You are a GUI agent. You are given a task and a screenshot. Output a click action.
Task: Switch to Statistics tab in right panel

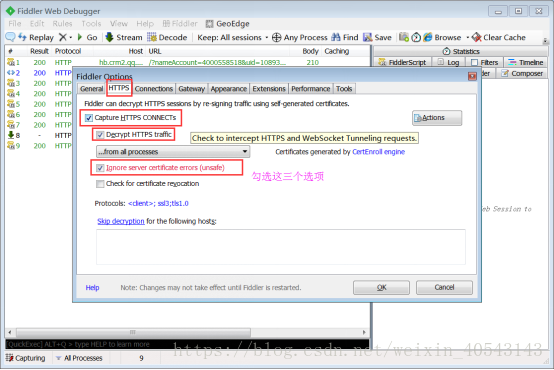click(461, 51)
